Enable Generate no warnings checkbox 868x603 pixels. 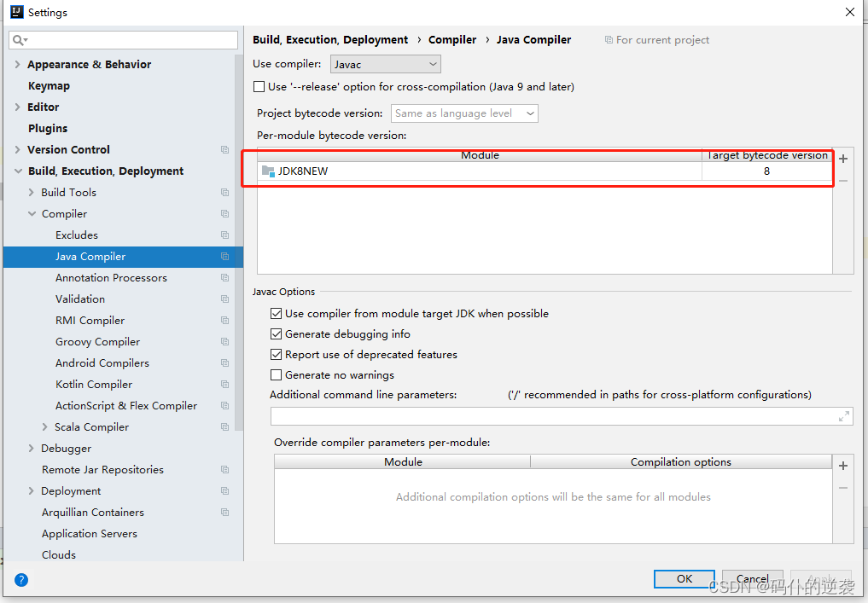coord(276,375)
